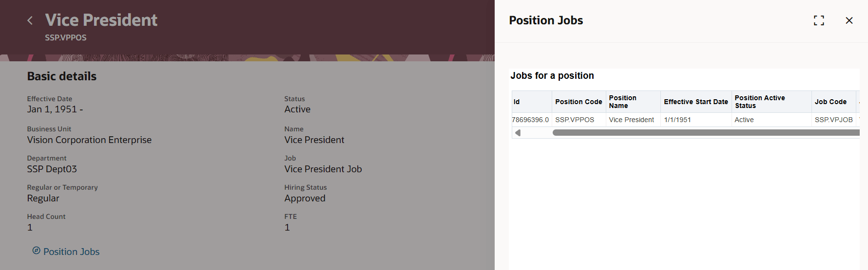
Task: Expand the Position Jobs panel to full screen
Action: click(819, 20)
